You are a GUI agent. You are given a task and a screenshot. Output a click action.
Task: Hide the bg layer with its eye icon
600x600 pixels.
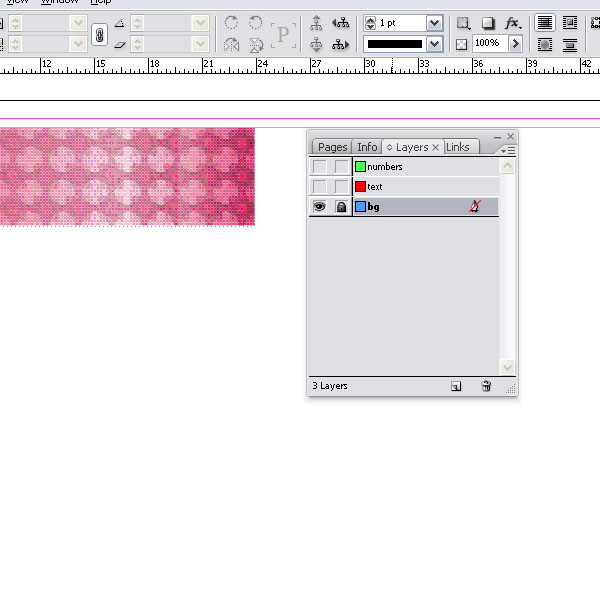320,207
